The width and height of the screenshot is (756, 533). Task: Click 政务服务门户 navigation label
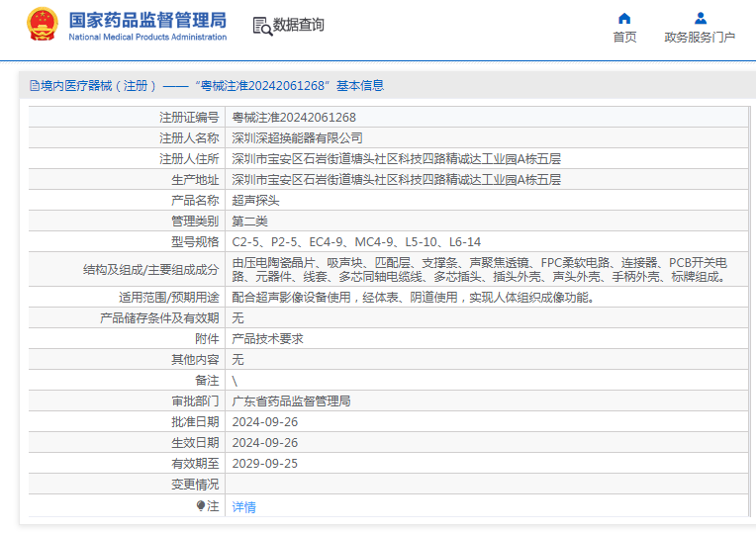tap(700, 38)
